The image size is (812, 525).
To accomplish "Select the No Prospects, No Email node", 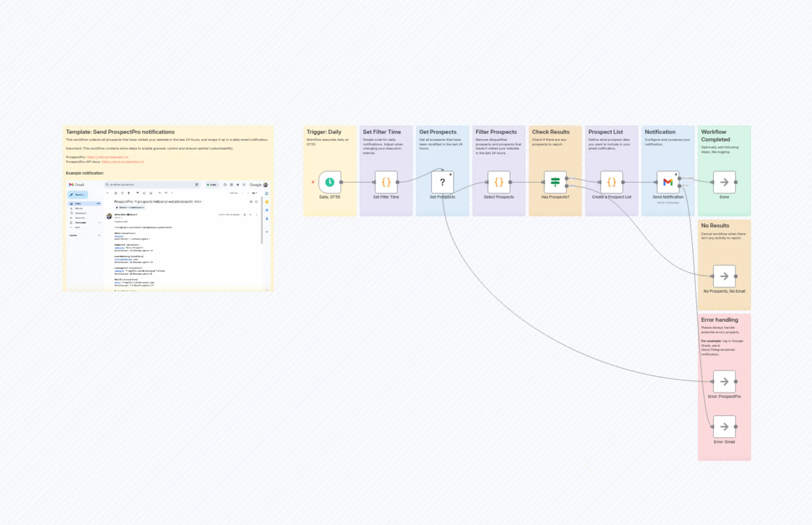I will pyautogui.click(x=724, y=276).
